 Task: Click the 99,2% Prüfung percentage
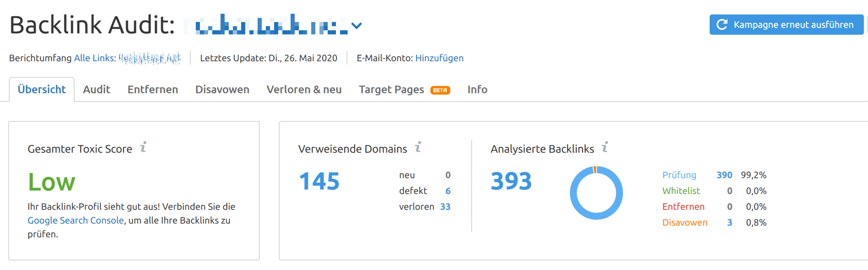pos(754,175)
